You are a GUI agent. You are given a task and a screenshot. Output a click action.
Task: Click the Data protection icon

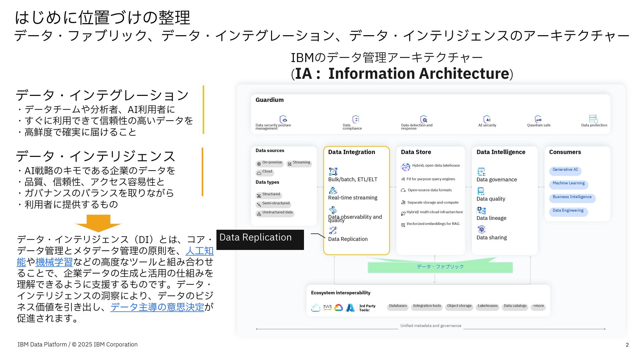coord(593,119)
